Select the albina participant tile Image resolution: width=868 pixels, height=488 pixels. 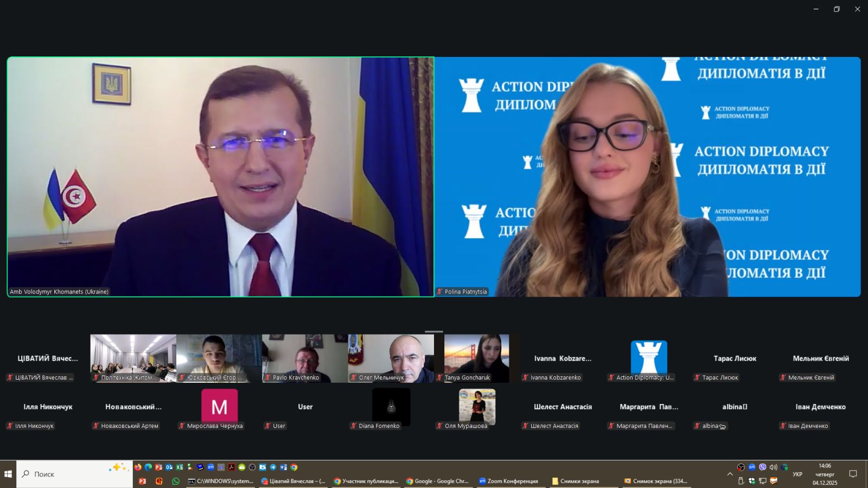click(x=735, y=407)
